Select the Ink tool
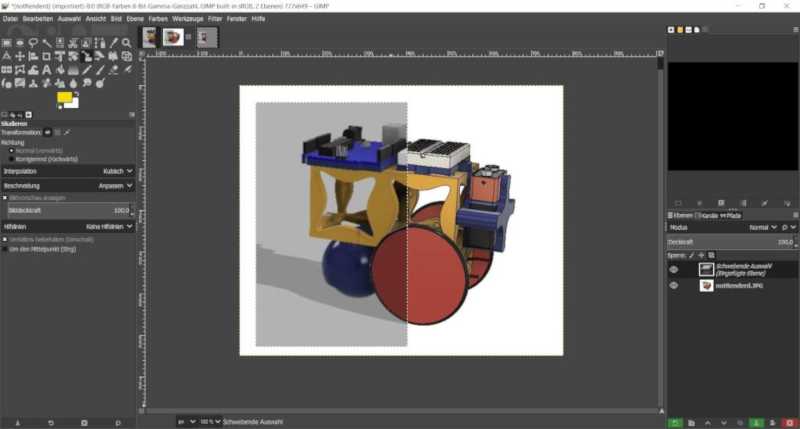Screen dimensions: 800x429 coord(7,83)
